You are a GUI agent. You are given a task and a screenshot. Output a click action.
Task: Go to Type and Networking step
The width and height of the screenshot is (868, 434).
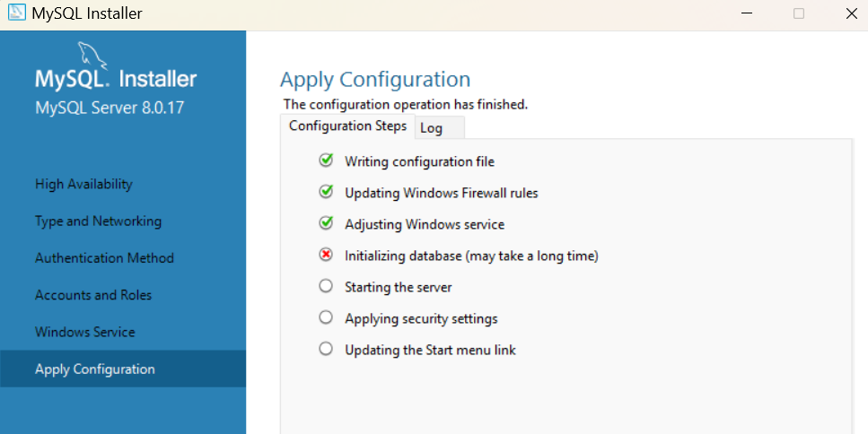(x=123, y=221)
